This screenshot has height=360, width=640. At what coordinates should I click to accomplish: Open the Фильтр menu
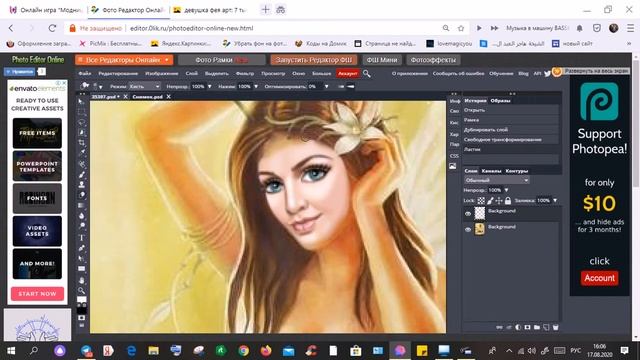tap(245, 73)
